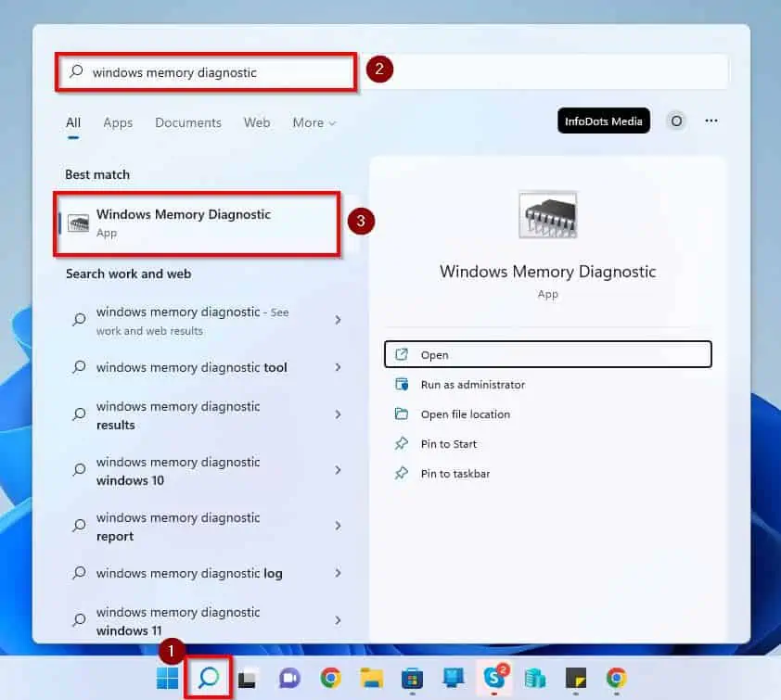The height and width of the screenshot is (700, 781).
Task: Click the Open action icon
Action: click(x=402, y=354)
